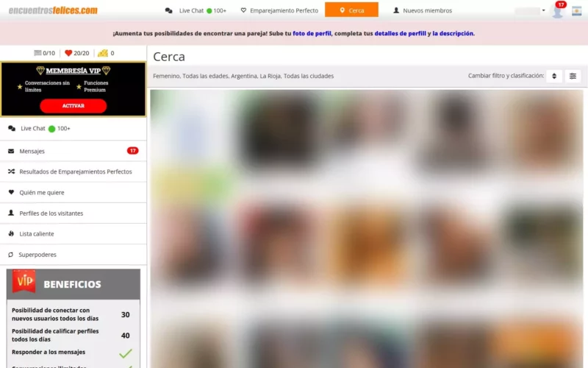
Task: Click the red heart 20/20 counter
Action: click(68, 53)
